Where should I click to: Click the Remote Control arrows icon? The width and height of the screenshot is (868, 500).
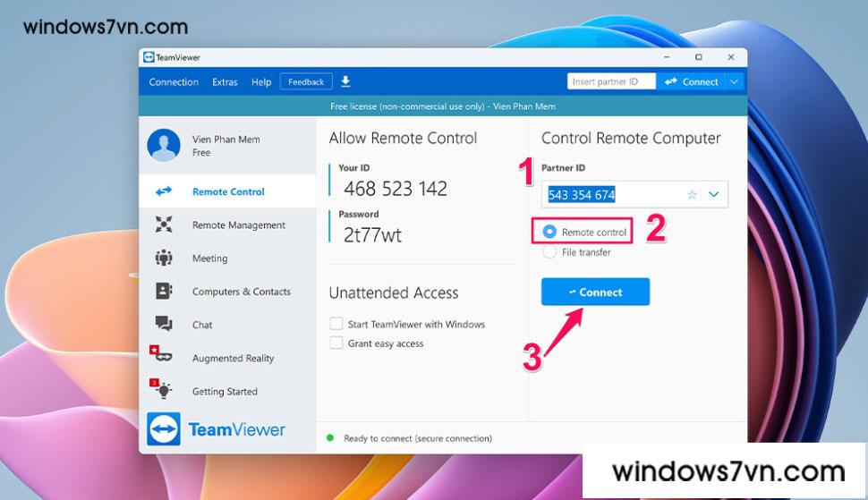coord(164,191)
